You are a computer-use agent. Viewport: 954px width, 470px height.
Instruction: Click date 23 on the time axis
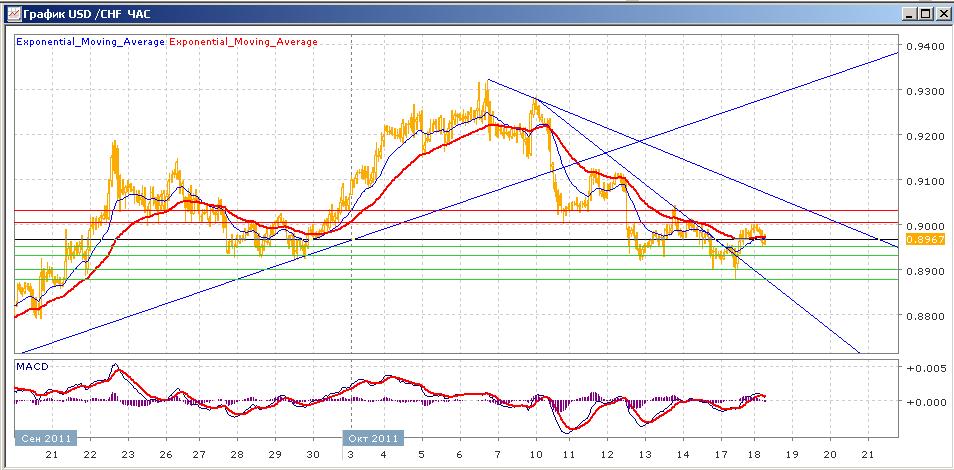[128, 455]
